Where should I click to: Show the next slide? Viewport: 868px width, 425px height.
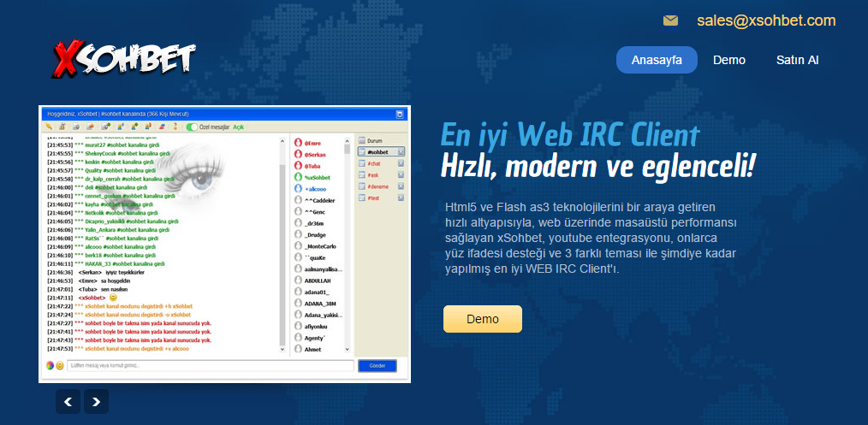pos(97,402)
